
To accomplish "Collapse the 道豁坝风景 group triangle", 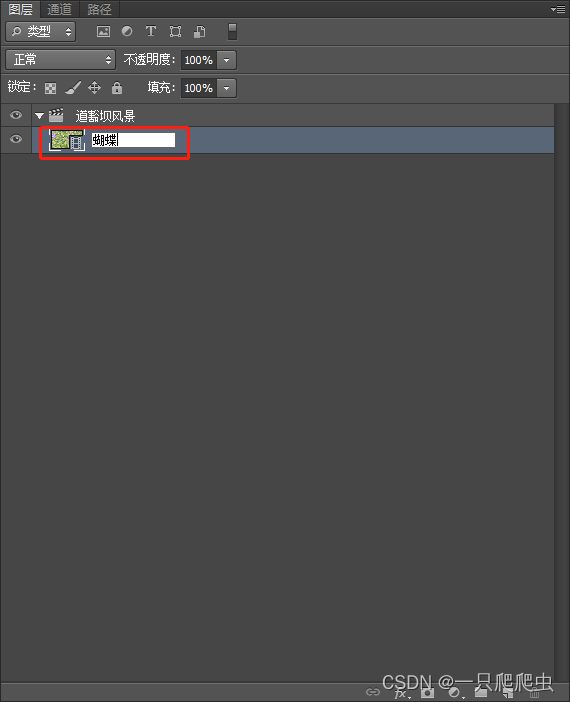I will click(x=39, y=116).
